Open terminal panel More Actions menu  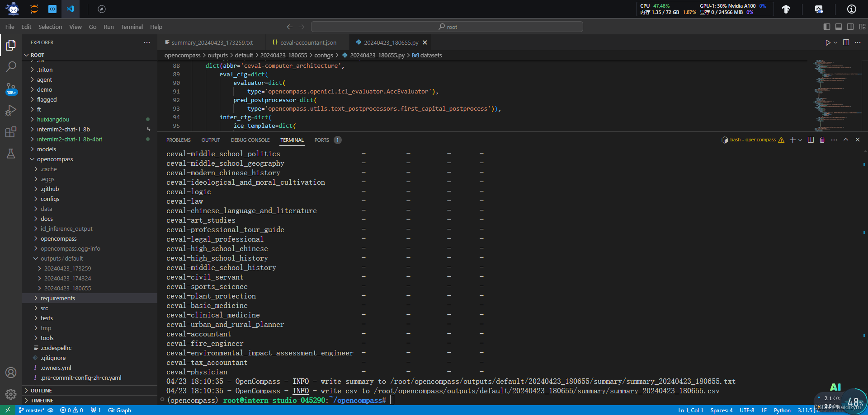click(x=834, y=140)
